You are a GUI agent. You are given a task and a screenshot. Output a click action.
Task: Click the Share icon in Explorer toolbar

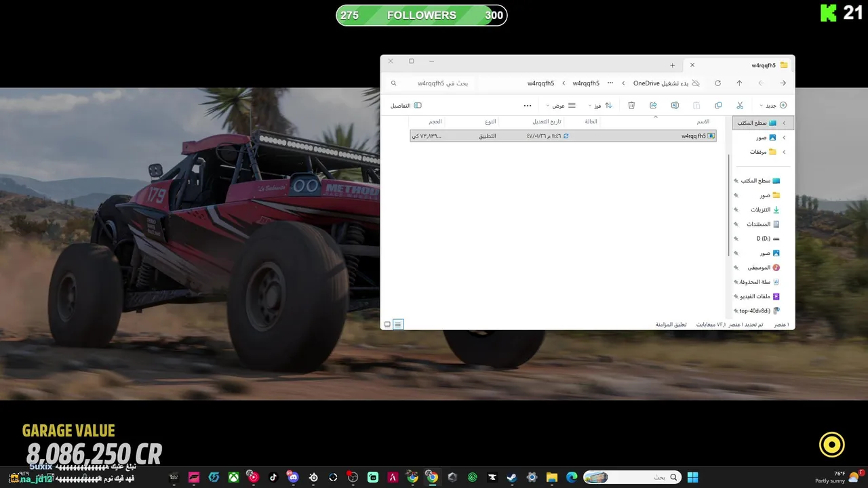tap(653, 105)
